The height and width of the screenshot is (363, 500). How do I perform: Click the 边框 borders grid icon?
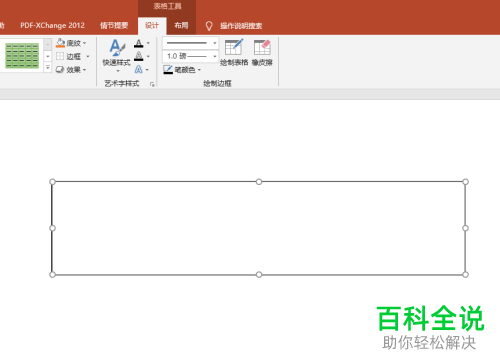[60, 56]
